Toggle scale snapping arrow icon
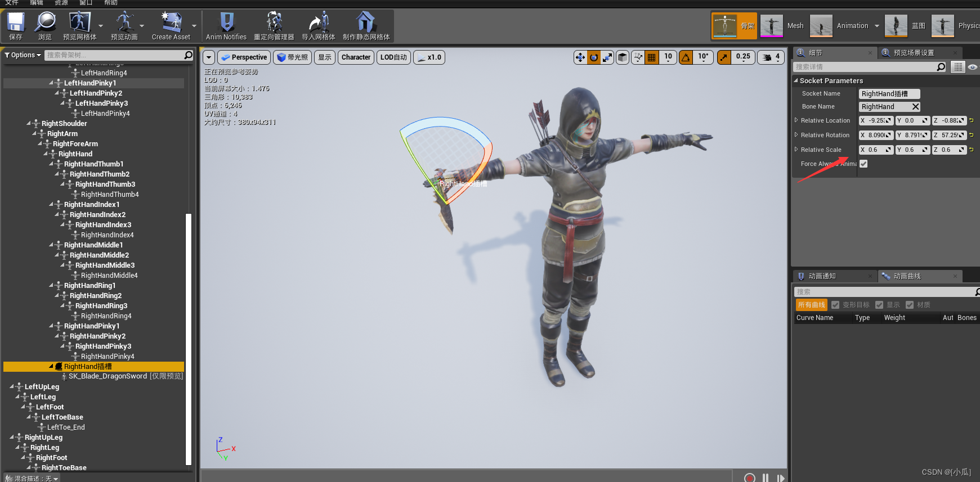The width and height of the screenshot is (980, 482). pyautogui.click(x=724, y=57)
